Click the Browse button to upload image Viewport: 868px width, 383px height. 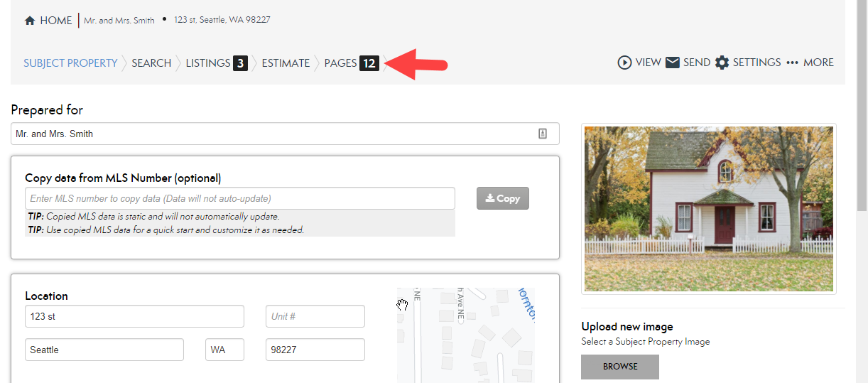tap(620, 367)
